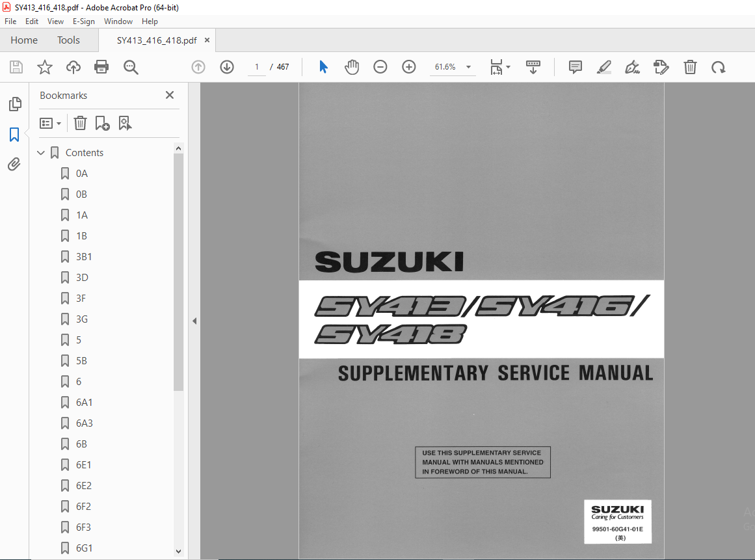Click the Save file icon
The width and height of the screenshot is (755, 560).
(16, 67)
